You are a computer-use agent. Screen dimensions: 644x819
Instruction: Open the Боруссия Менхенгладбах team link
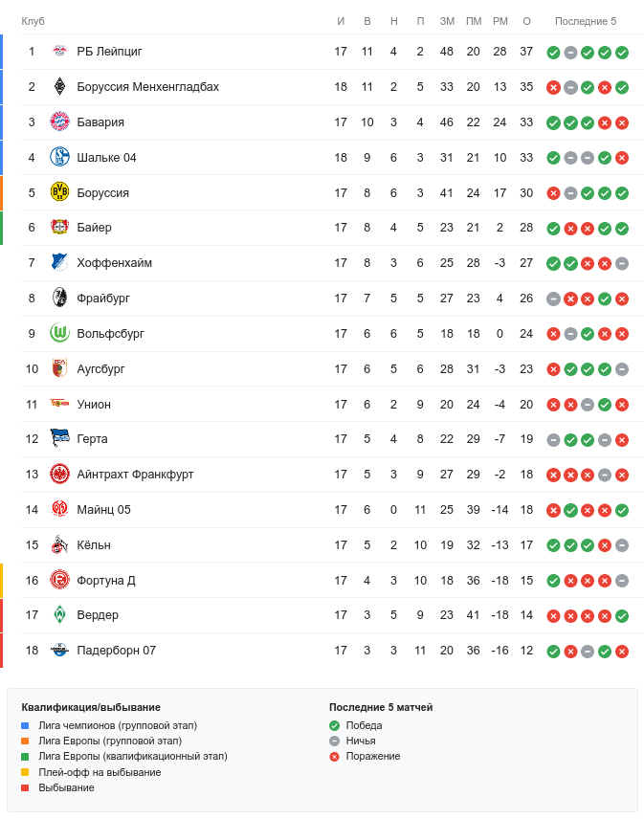148,87
